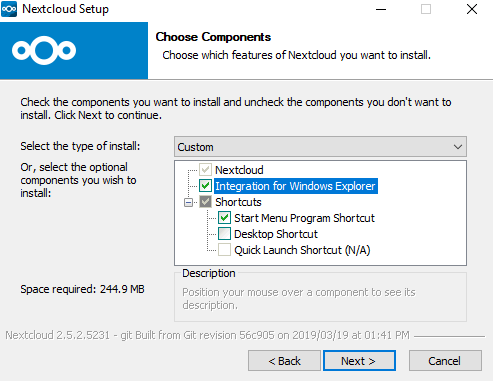Viewport: 493px width, 381px height.
Task: Select Integration for Windows Explorer row label
Action: (x=295, y=186)
